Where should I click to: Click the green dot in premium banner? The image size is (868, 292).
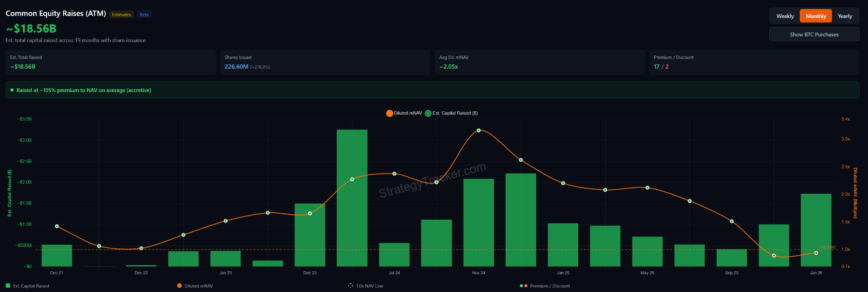point(12,90)
